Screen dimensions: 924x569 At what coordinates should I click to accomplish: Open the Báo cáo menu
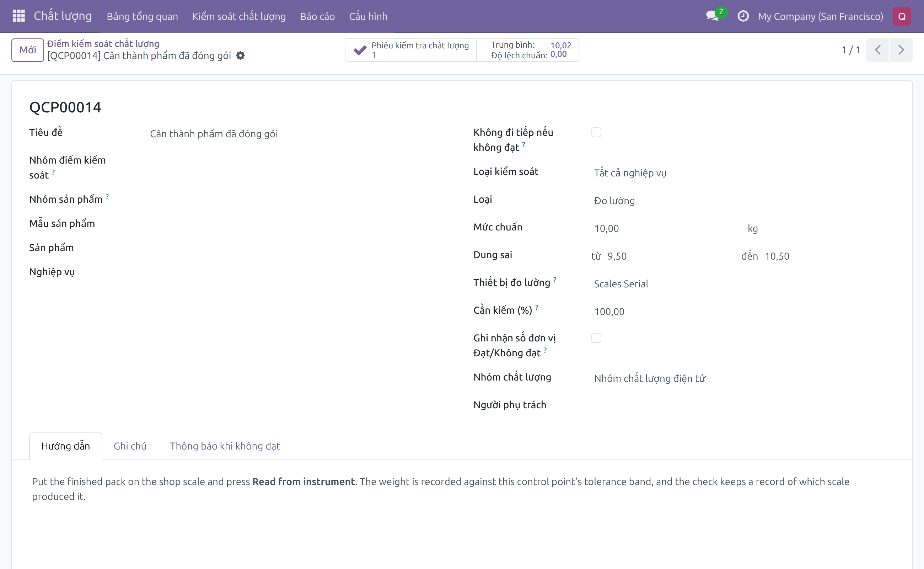pos(317,16)
